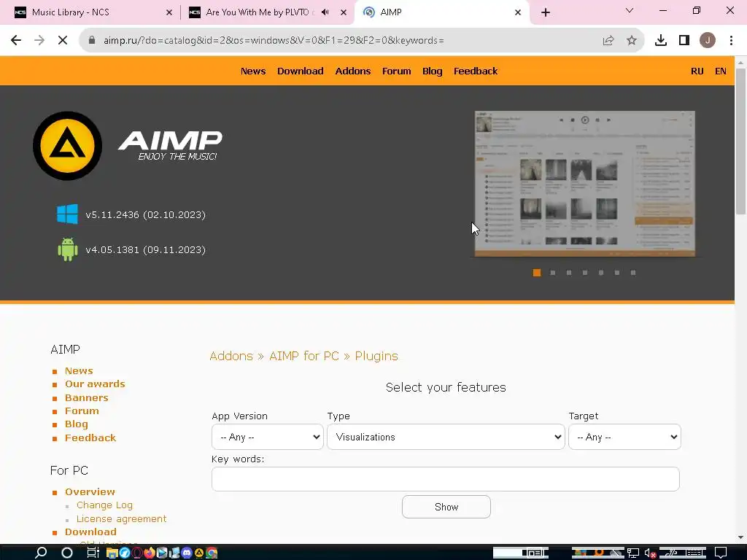Image resolution: width=747 pixels, height=560 pixels.
Task: Stop page loading with the X button
Action: tap(63, 41)
